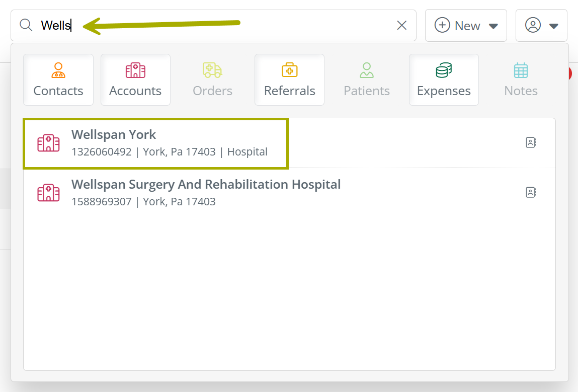
Task: Open contacts card icon for Wellspan Surgery
Action: pyautogui.click(x=531, y=193)
